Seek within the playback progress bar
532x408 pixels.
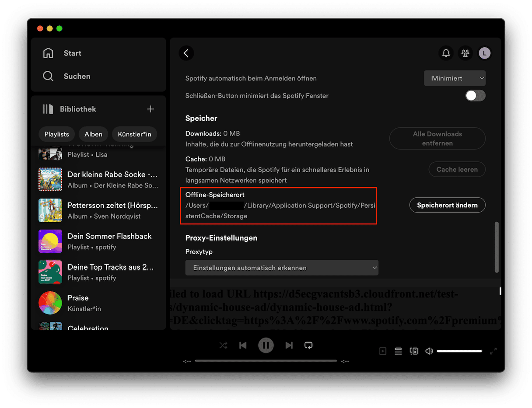click(x=266, y=361)
